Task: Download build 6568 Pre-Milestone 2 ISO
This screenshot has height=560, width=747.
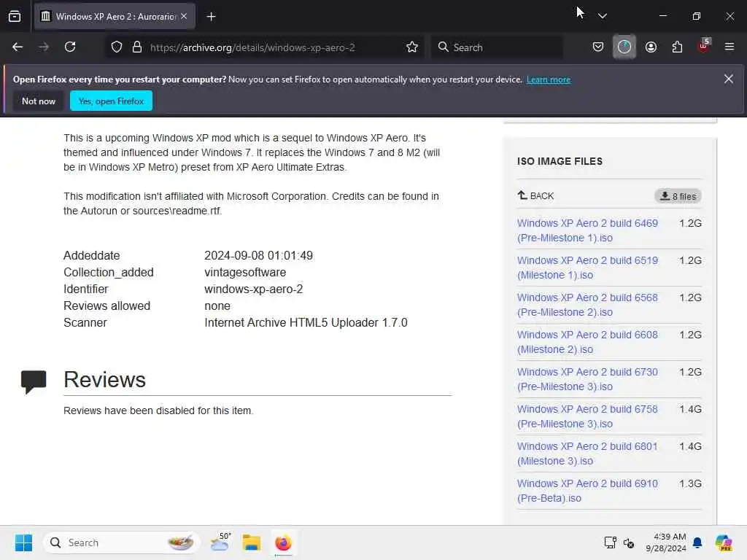Action: [x=587, y=305]
